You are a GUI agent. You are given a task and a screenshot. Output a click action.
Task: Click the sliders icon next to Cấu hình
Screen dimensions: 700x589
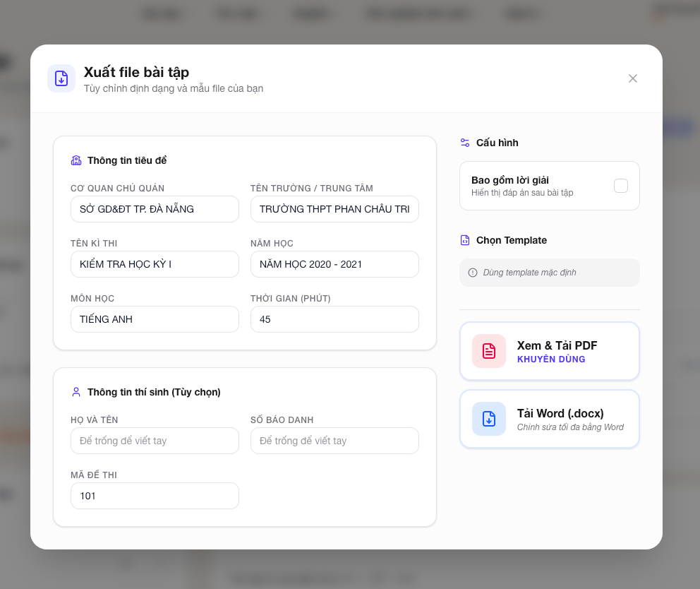[x=465, y=143]
